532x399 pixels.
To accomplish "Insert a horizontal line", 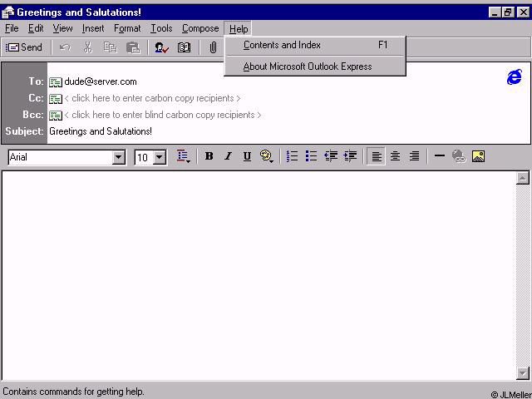I will tap(440, 156).
